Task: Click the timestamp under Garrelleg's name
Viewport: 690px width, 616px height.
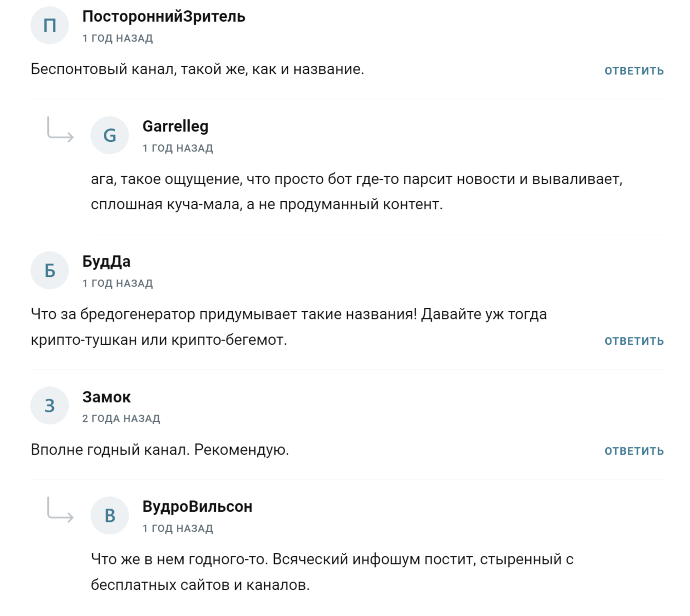Action: [x=178, y=148]
